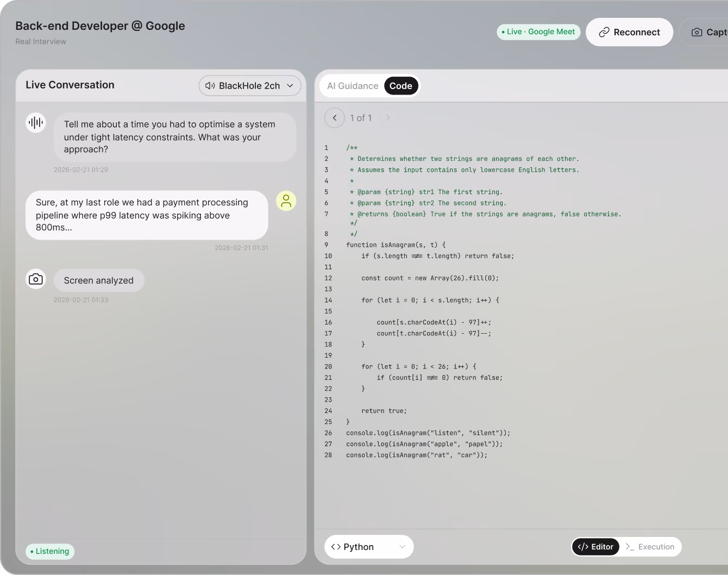728x575 pixels.
Task: Click the 'const count = new Array(26).fill(0);' line
Action: (430, 278)
